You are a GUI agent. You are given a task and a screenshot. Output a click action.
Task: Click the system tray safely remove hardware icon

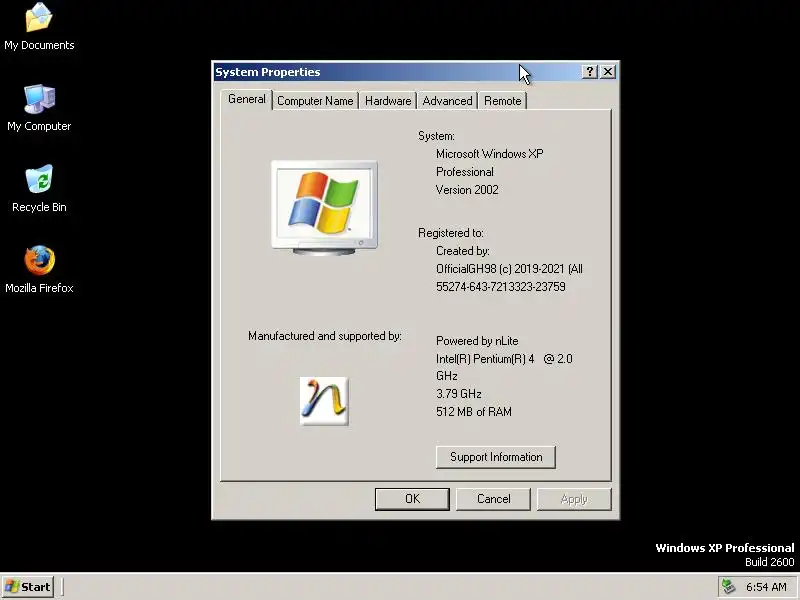coord(729,587)
